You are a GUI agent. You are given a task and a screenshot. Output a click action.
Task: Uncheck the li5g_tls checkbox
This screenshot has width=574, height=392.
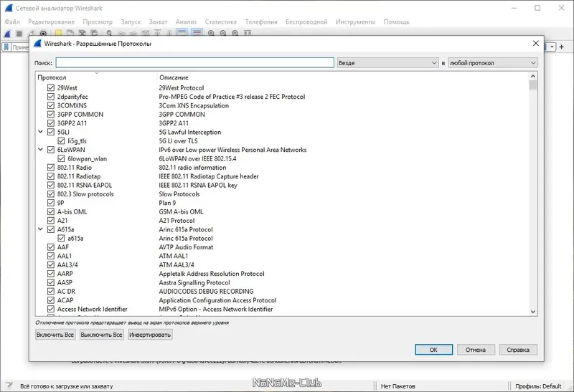pyautogui.click(x=61, y=140)
